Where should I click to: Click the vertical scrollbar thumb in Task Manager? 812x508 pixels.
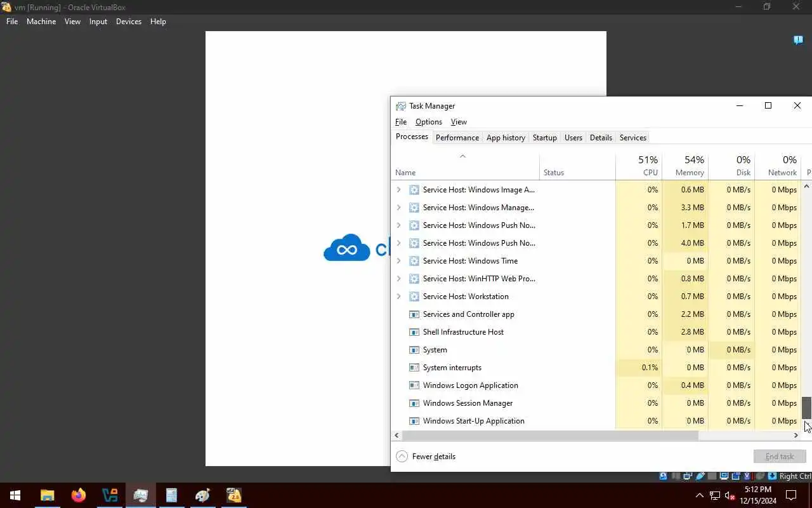click(806, 407)
